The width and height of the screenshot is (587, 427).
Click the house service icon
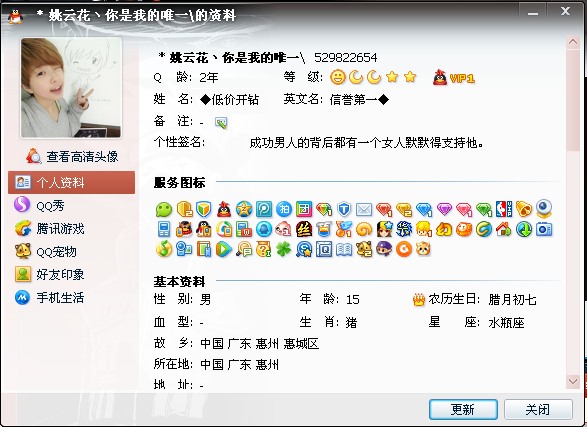click(x=504, y=229)
